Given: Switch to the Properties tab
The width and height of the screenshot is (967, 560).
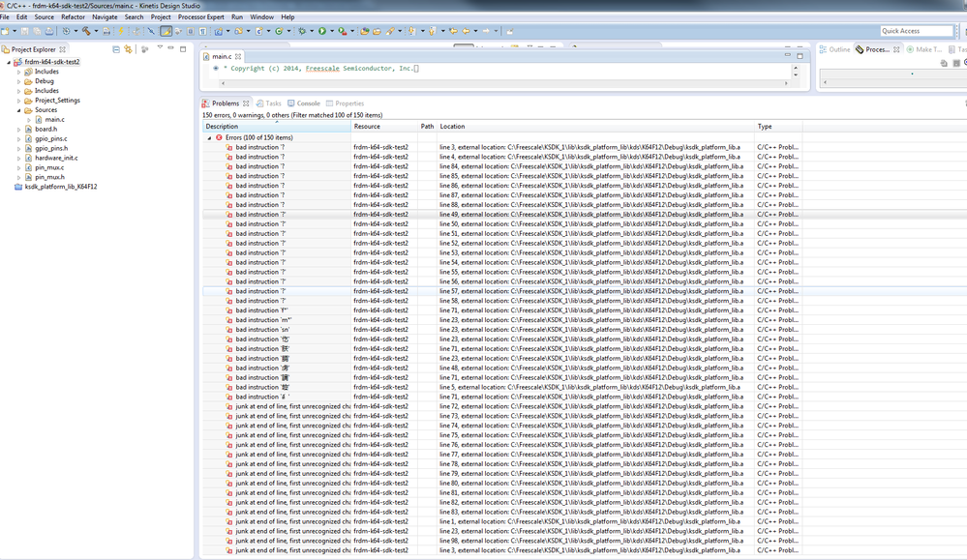Looking at the screenshot, I should pyautogui.click(x=345, y=103).
